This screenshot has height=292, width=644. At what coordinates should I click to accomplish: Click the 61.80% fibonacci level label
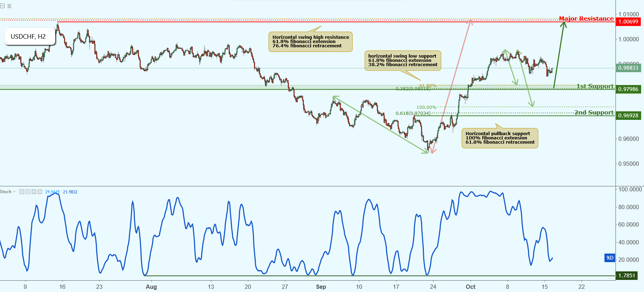[x=428, y=86]
